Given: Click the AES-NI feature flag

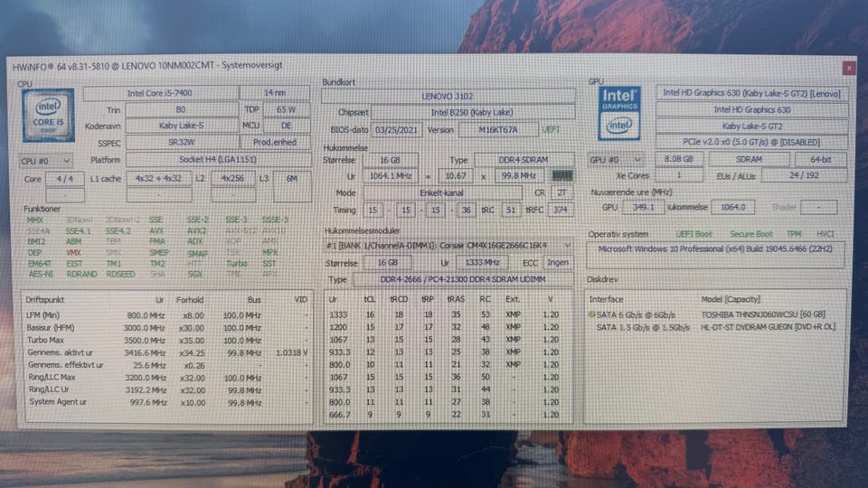Looking at the screenshot, I should coord(41,274).
